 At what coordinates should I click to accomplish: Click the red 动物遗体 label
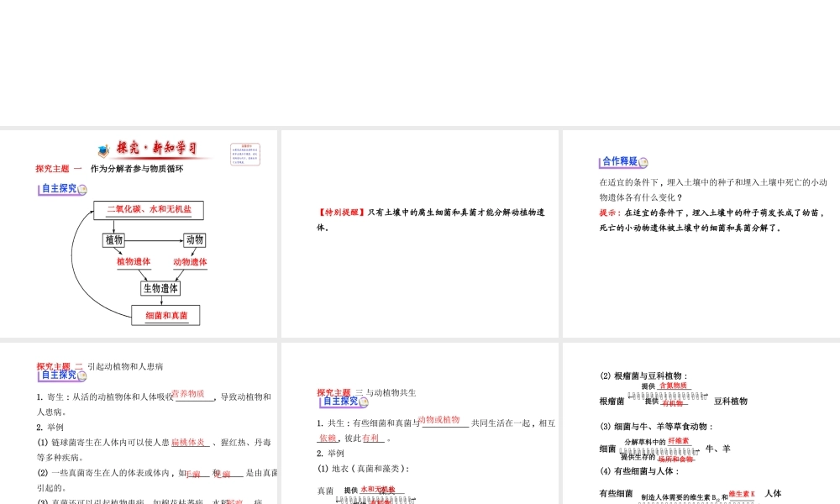click(x=190, y=262)
